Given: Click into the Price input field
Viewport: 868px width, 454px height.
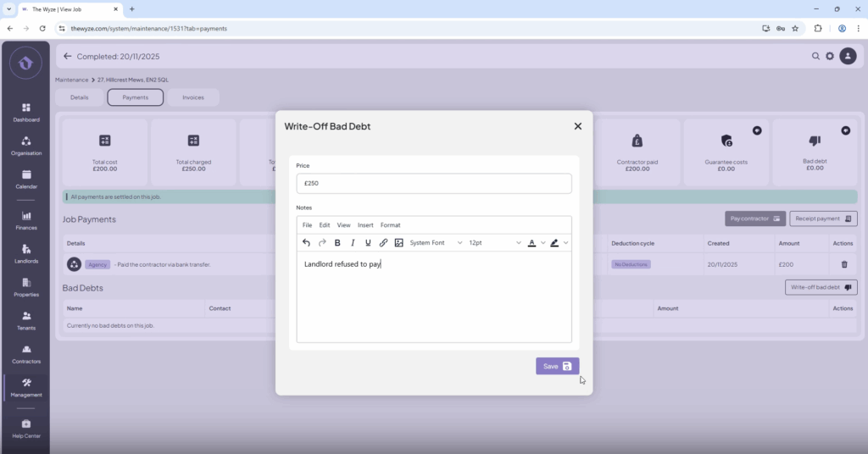Looking at the screenshot, I should coord(433,183).
